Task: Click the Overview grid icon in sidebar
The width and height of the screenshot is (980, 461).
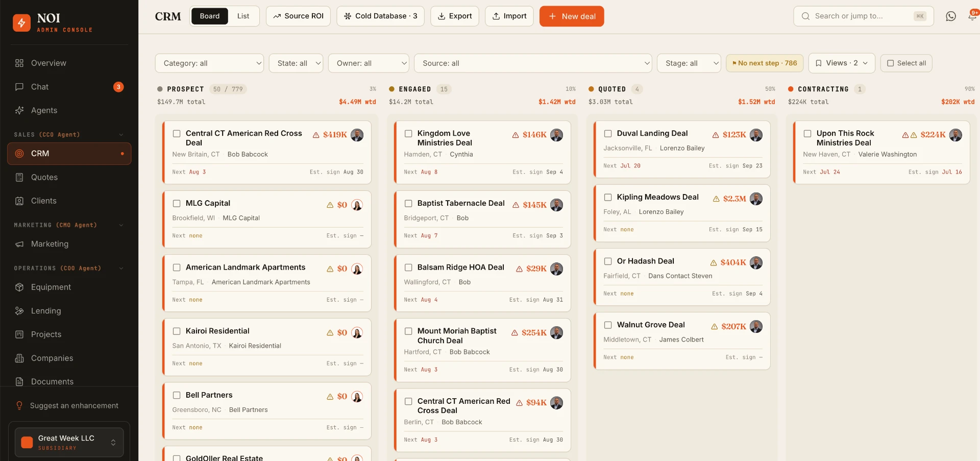Action: point(19,63)
